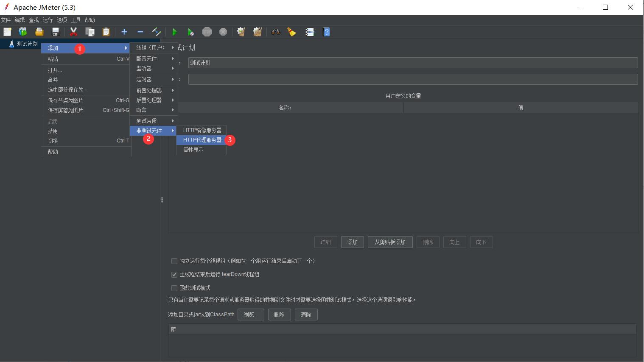Click the green Start run icon
The image size is (644, 362).
point(174,32)
